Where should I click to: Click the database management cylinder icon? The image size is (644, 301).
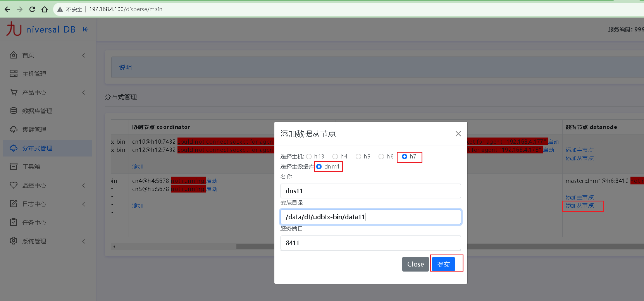coord(14,111)
